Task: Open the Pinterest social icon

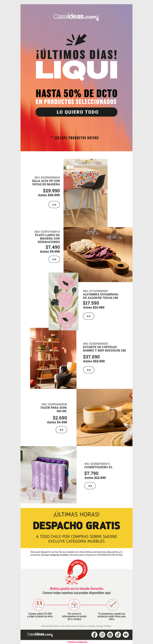Action: (x=110, y=634)
